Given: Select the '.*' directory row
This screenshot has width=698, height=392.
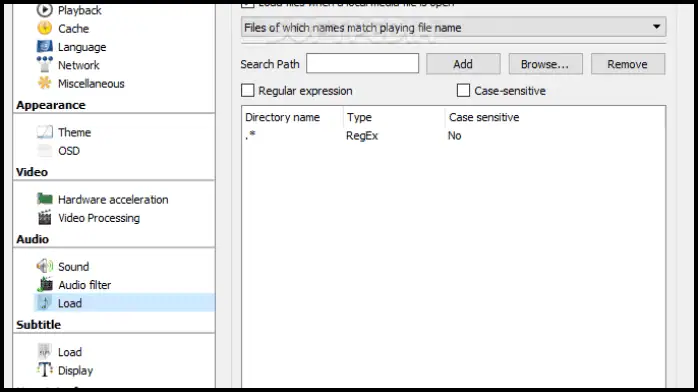Looking at the screenshot, I should click(453, 135).
